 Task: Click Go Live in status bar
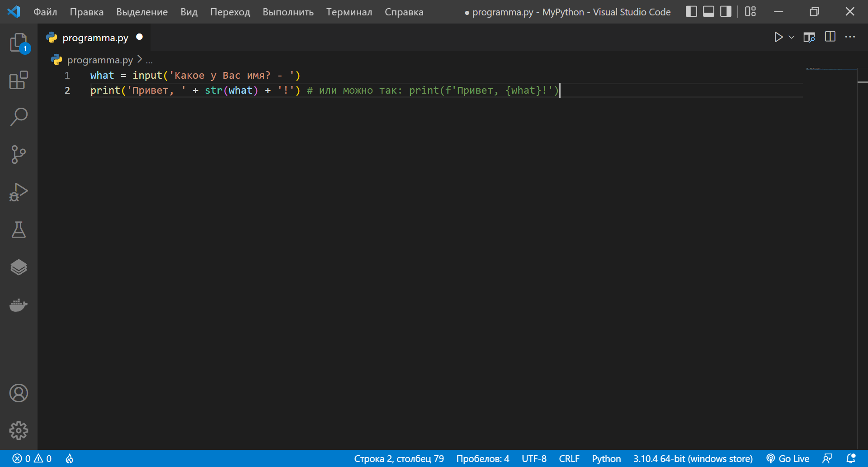coord(788,458)
